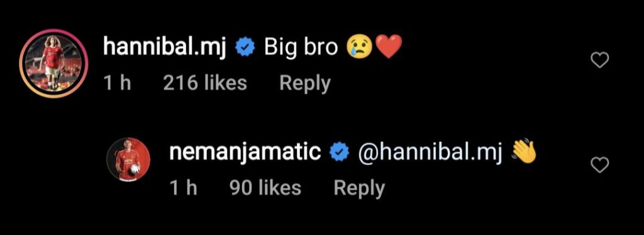Like the hannibal.mj comment with heart icon
This screenshot has height=235, width=644.
(x=599, y=61)
